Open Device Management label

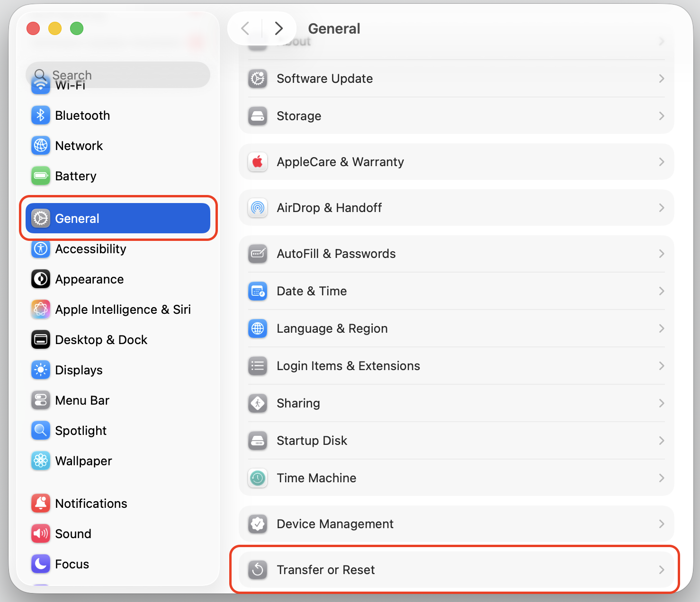[335, 524]
